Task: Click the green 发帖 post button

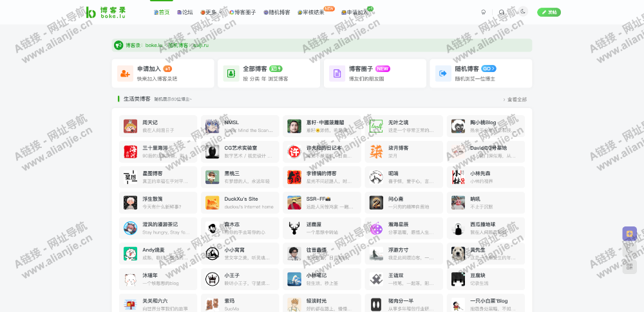Action: tap(549, 12)
